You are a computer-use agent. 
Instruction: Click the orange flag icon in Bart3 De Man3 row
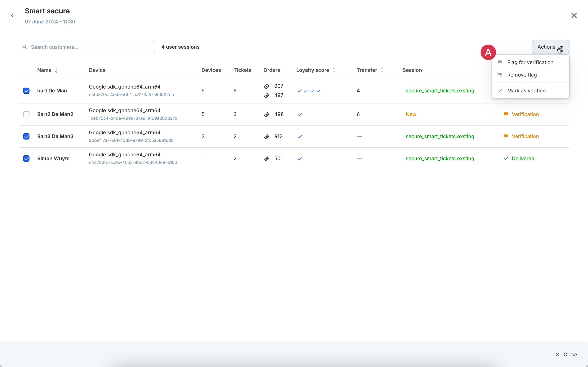[x=506, y=136]
